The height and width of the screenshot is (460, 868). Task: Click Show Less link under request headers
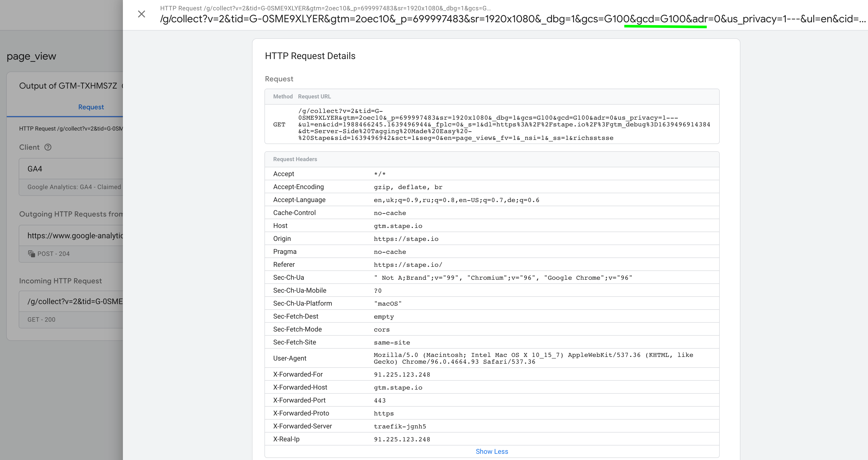point(492,451)
